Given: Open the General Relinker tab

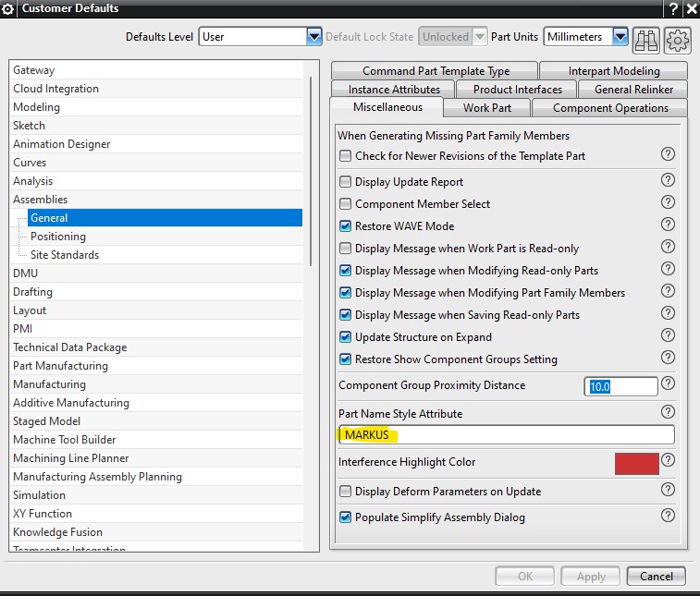Looking at the screenshot, I should click(633, 90).
